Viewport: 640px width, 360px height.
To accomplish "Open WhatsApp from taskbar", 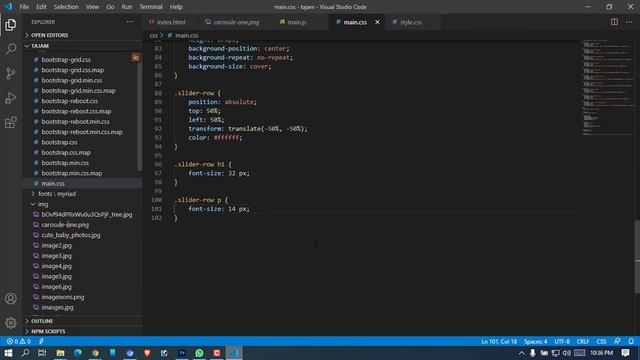I will (x=200, y=353).
